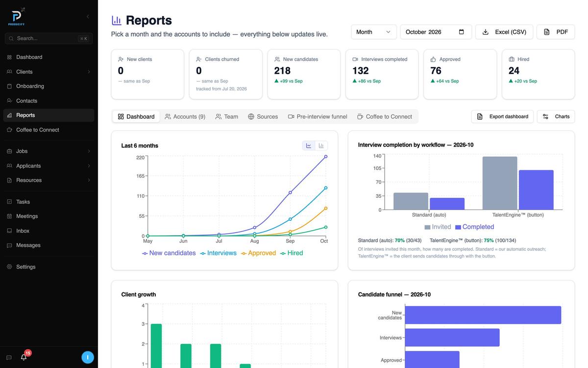588x368 pixels.
Task: Toggle Completed series in workflow legend
Action: pos(475,227)
